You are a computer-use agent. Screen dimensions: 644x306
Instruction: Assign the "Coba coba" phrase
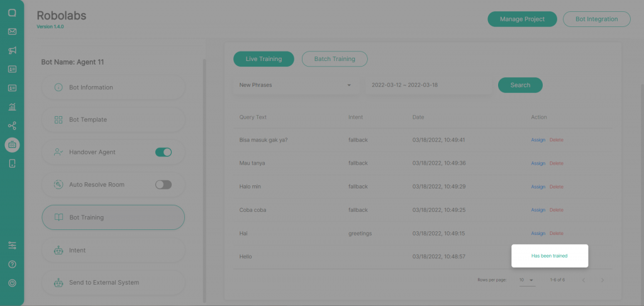click(538, 210)
